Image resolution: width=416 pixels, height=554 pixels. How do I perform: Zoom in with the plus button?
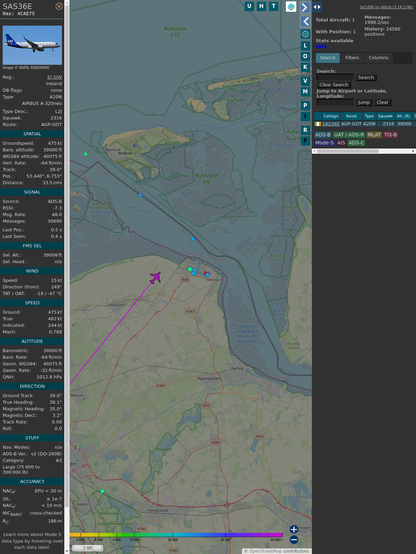tap(294, 529)
